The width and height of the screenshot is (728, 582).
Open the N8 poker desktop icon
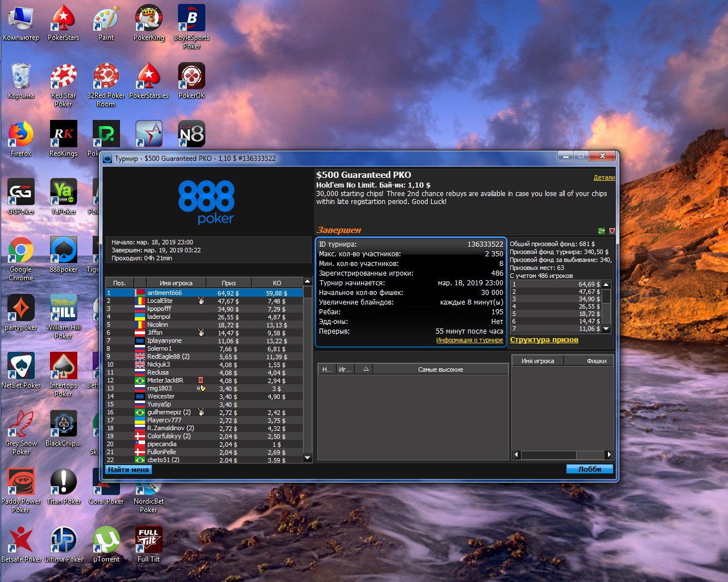(192, 134)
